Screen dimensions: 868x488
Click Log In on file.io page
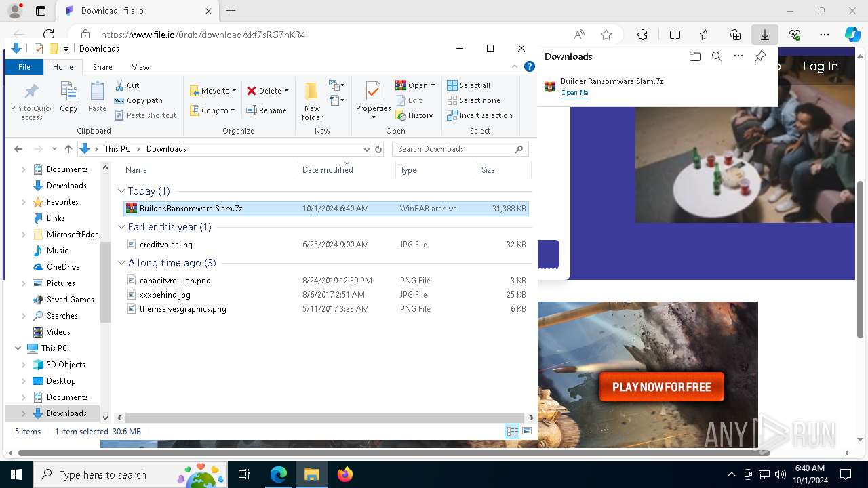coord(820,66)
